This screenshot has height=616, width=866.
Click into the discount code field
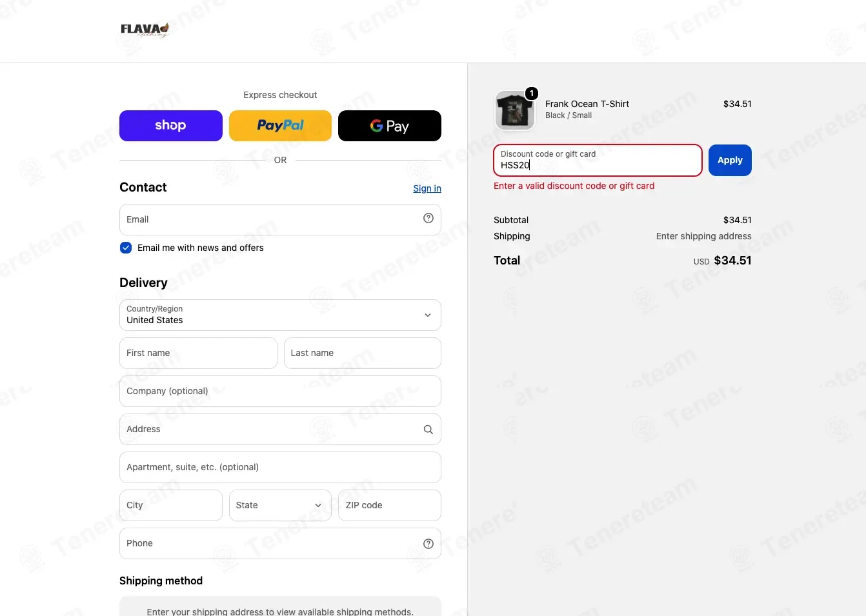598,160
